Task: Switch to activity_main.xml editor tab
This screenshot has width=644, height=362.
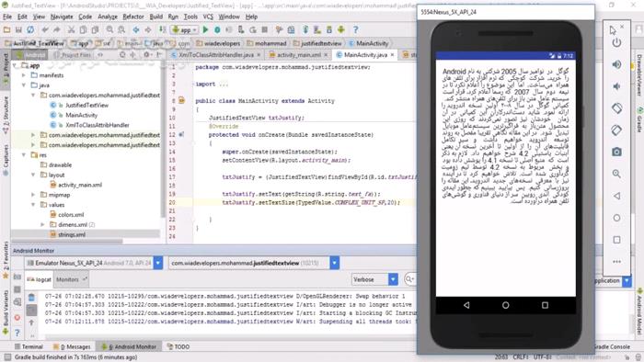Action: [x=298, y=54]
